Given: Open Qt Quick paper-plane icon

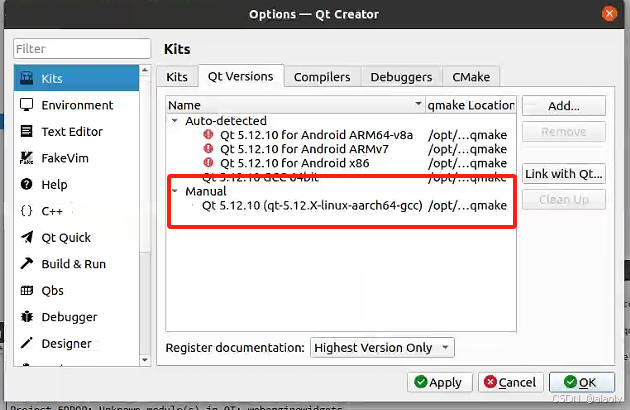Looking at the screenshot, I should 27,237.
